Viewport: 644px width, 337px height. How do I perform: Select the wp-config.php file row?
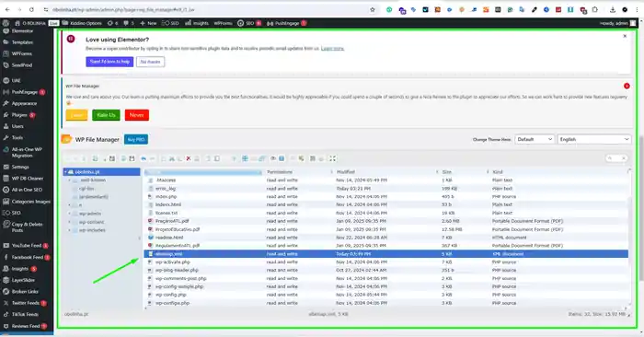pyautogui.click(x=386, y=295)
